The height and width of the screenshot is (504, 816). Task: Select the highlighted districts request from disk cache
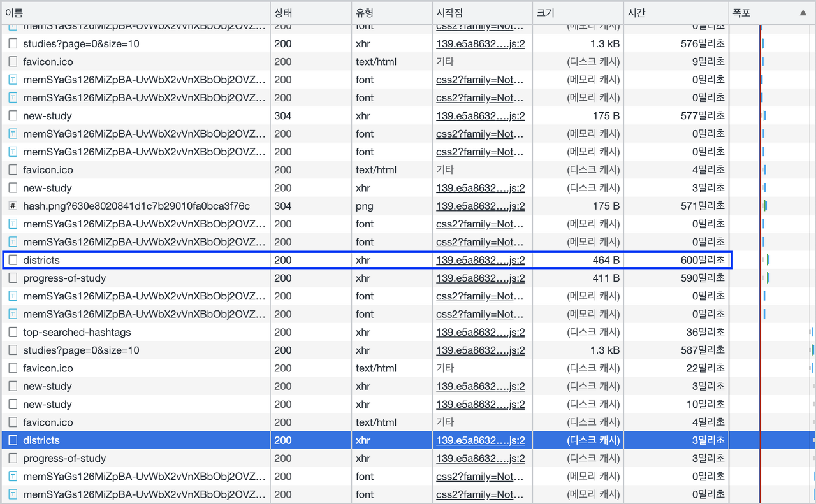41,440
